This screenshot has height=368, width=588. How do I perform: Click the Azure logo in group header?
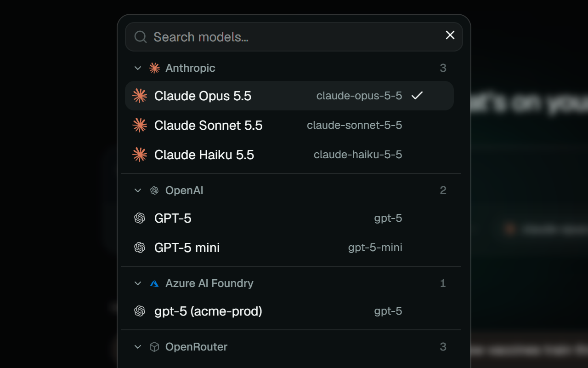point(154,283)
